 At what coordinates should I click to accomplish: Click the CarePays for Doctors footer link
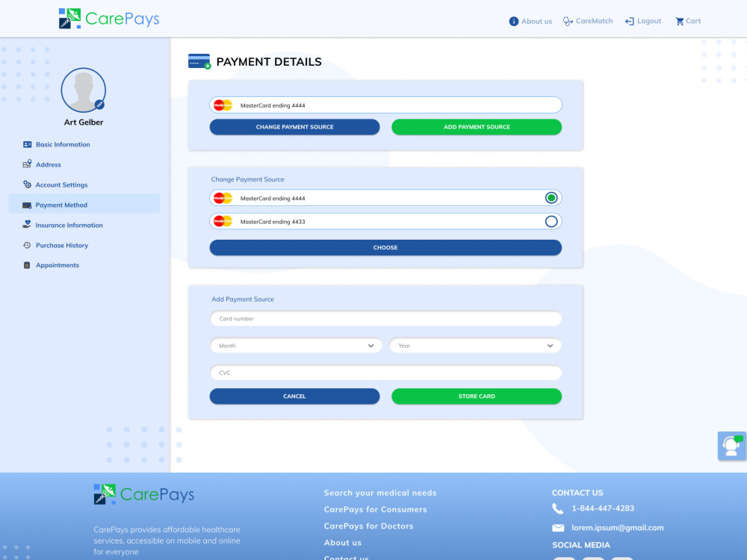tap(368, 526)
